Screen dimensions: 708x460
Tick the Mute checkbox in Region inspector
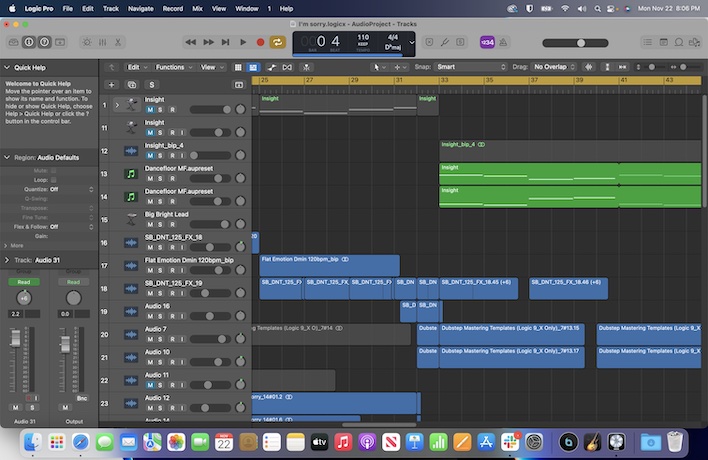click(x=54, y=171)
